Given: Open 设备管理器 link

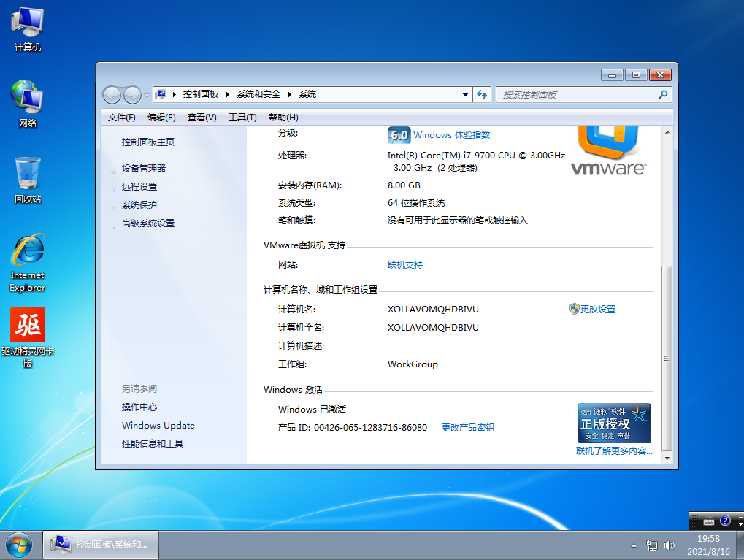Looking at the screenshot, I should click(144, 168).
